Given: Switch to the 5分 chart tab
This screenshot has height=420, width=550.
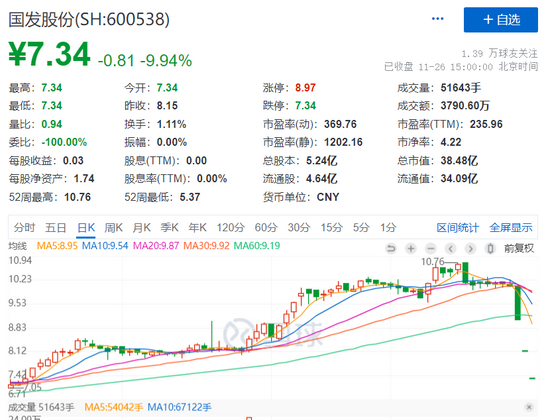Looking at the screenshot, I should point(361,228).
